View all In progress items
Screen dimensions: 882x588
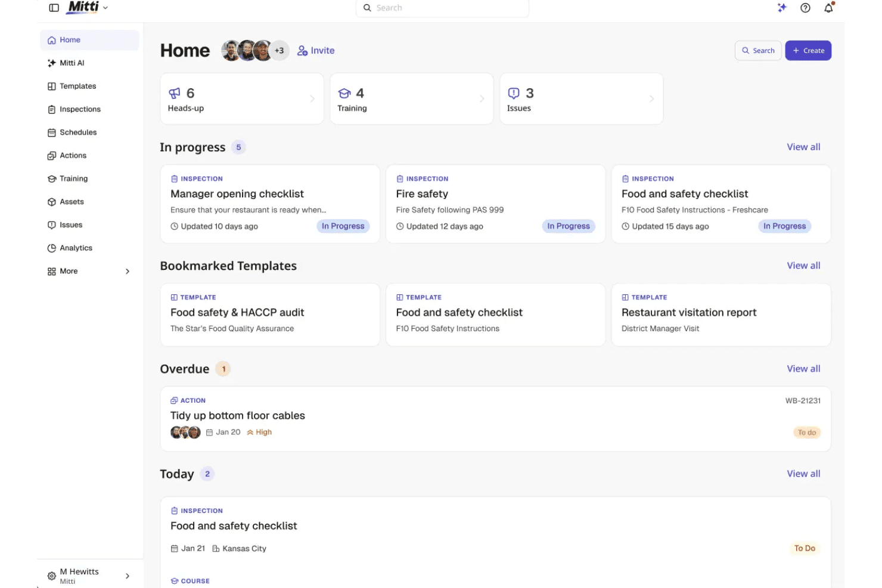click(803, 147)
